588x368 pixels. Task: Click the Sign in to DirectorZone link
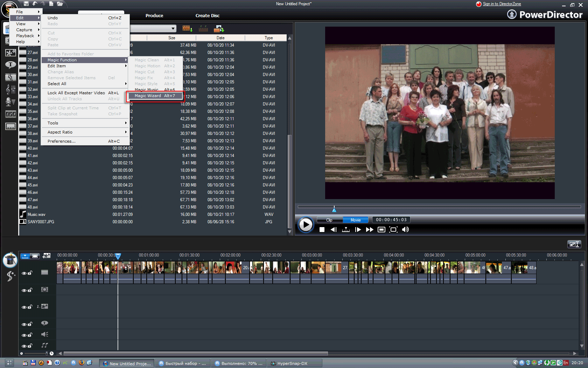tap(502, 4)
